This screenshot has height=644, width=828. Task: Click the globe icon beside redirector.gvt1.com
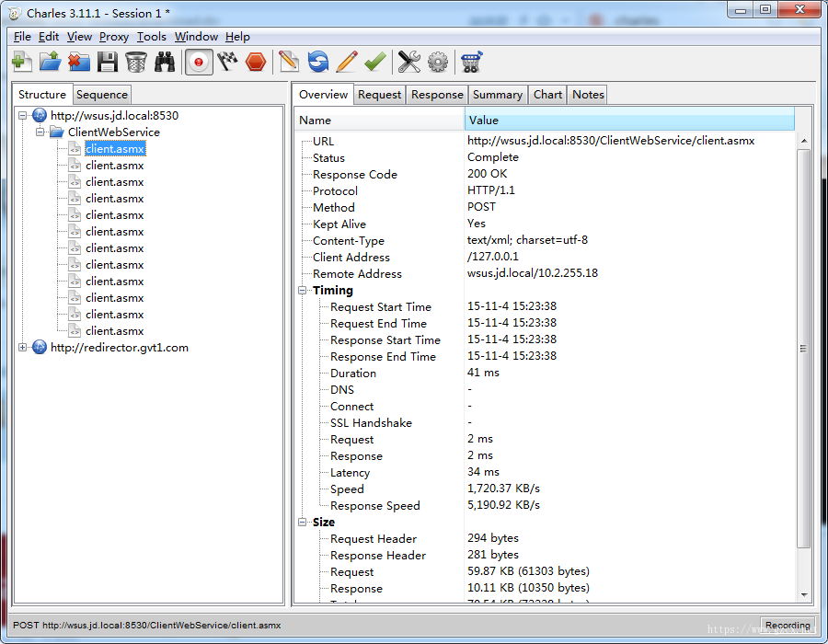(40, 347)
